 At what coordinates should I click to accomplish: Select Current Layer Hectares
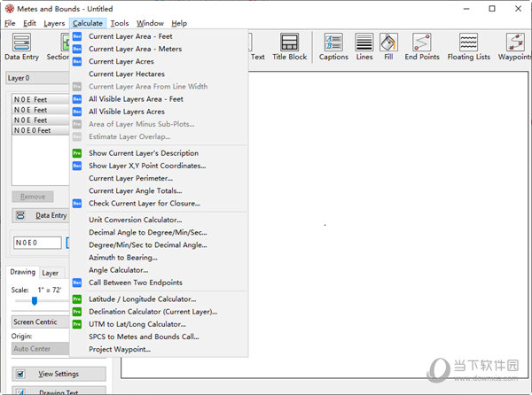[x=159, y=74]
